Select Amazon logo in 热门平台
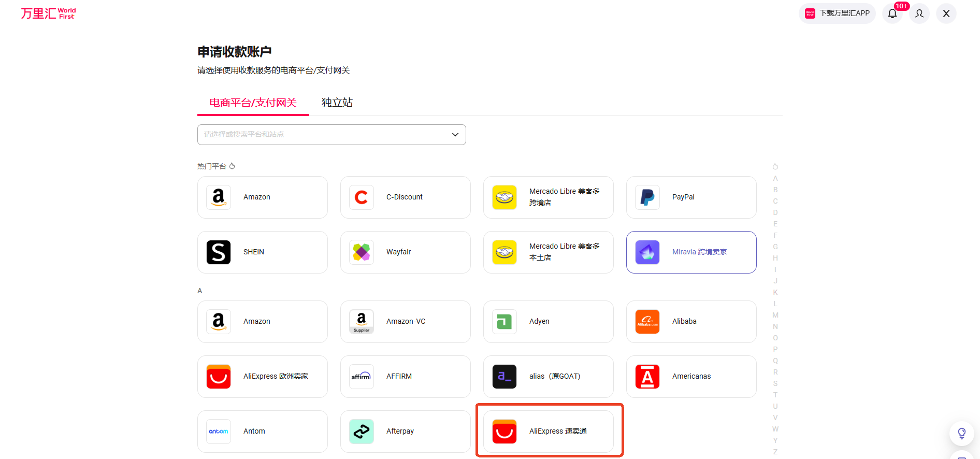This screenshot has height=459, width=980. (x=219, y=197)
